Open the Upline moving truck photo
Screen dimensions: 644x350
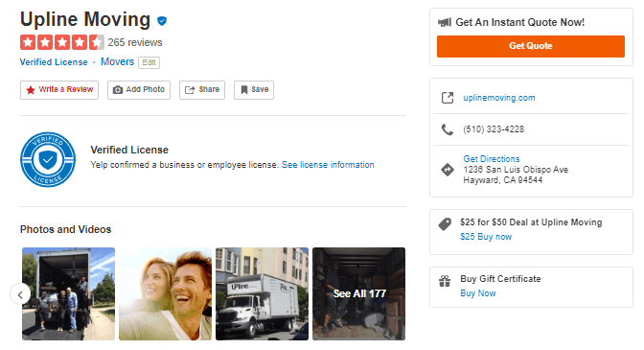[x=262, y=293]
